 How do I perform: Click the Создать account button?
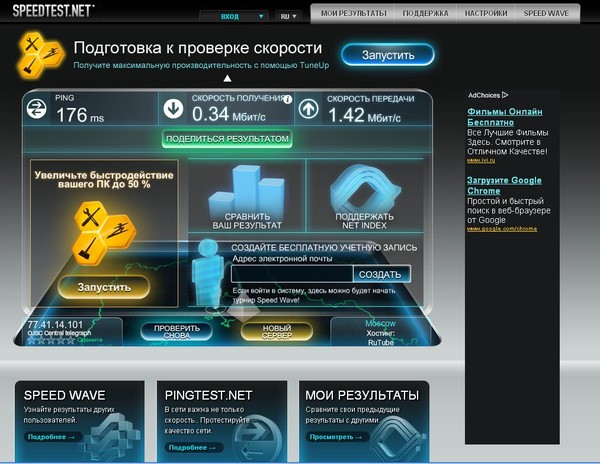(382, 274)
